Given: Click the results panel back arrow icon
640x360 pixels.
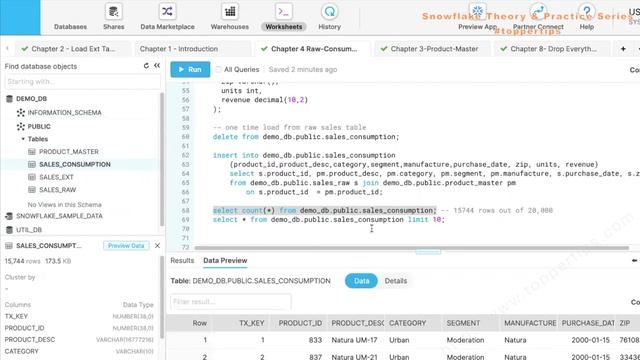Looking at the screenshot, I should (634, 260).
